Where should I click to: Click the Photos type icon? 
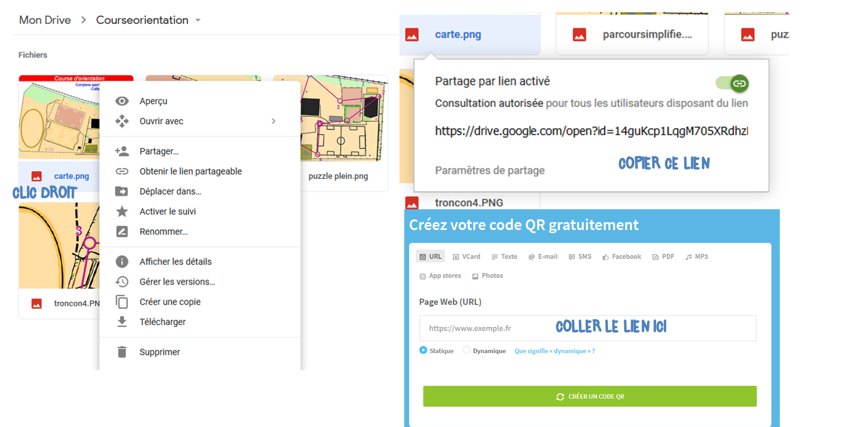(475, 276)
